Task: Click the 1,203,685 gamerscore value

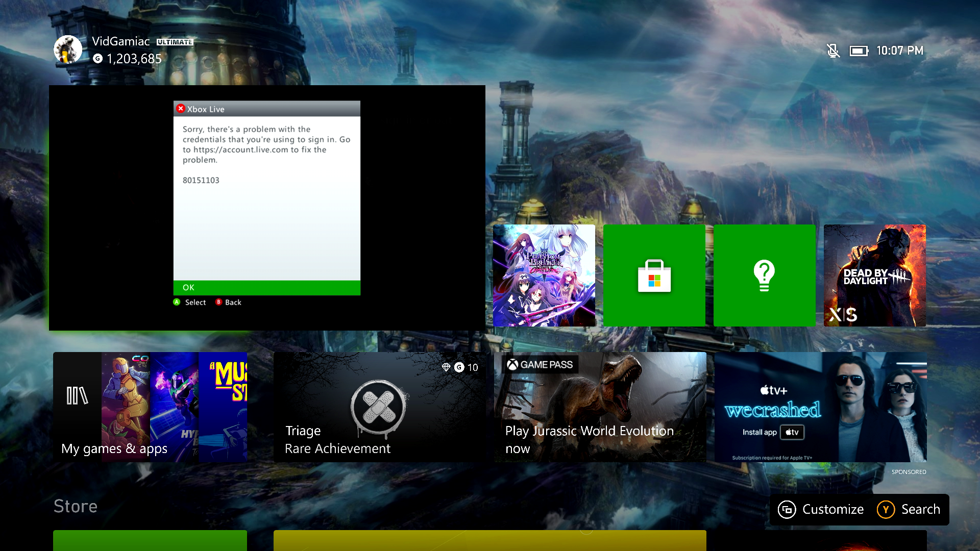Action: (x=134, y=59)
